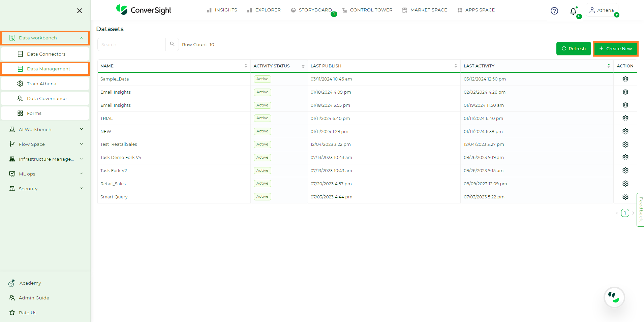
Task: Open the chat assistant bubble
Action: tap(614, 297)
